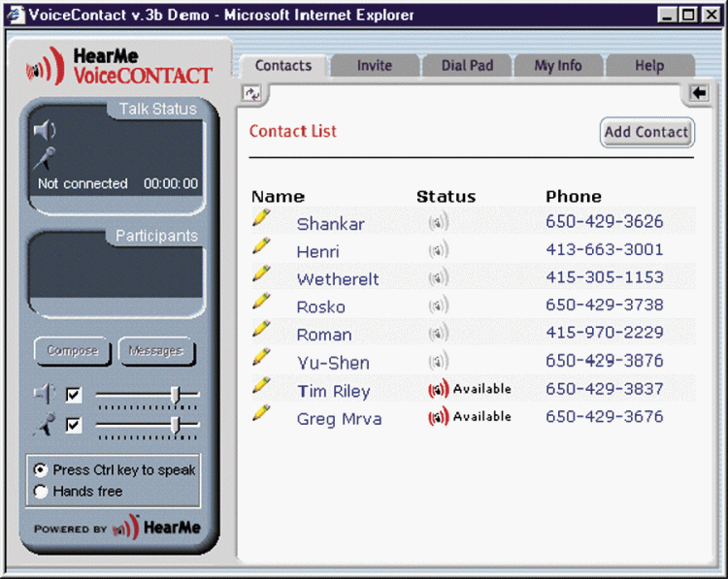Edit Henri contact via pencil icon
Image resolution: width=728 pixels, height=579 pixels.
(x=261, y=245)
